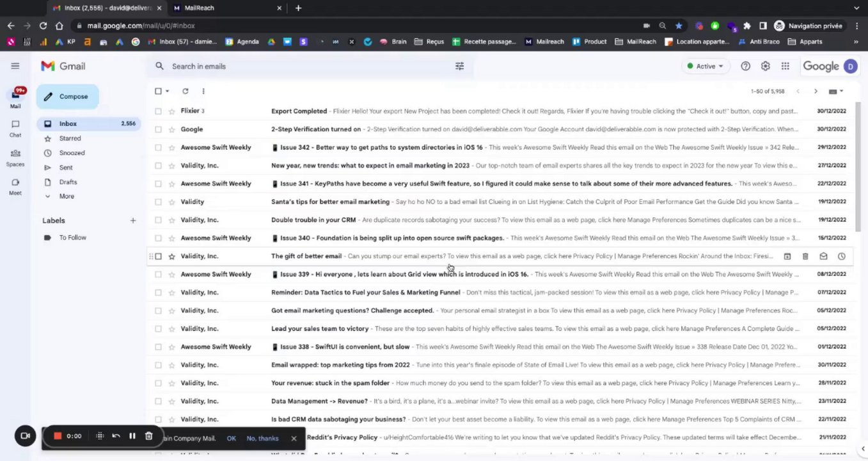This screenshot has width=868, height=461.
Task: Click the Compose button
Action: (x=67, y=97)
